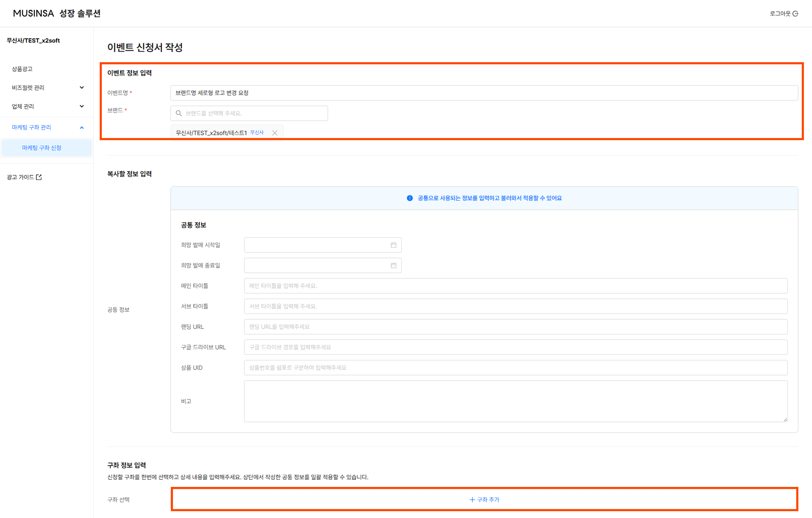812x518 pixels.
Task: Click the 비고 textarea
Action: (x=515, y=401)
